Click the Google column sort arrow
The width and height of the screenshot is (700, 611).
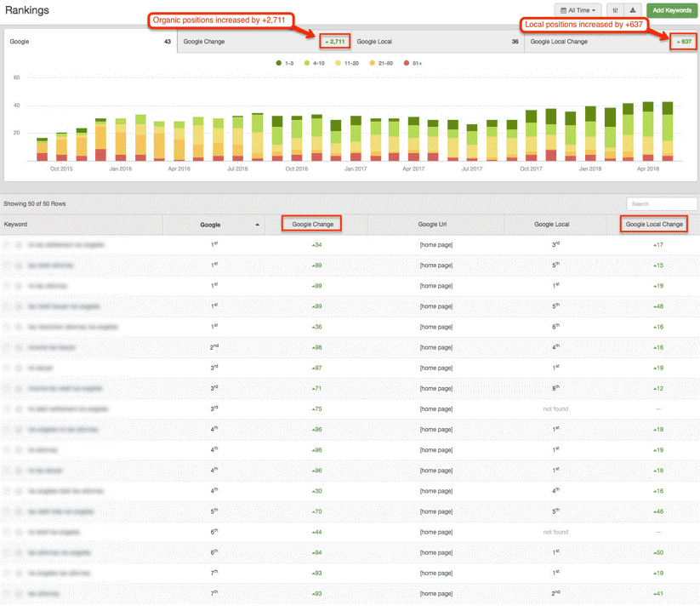point(258,225)
